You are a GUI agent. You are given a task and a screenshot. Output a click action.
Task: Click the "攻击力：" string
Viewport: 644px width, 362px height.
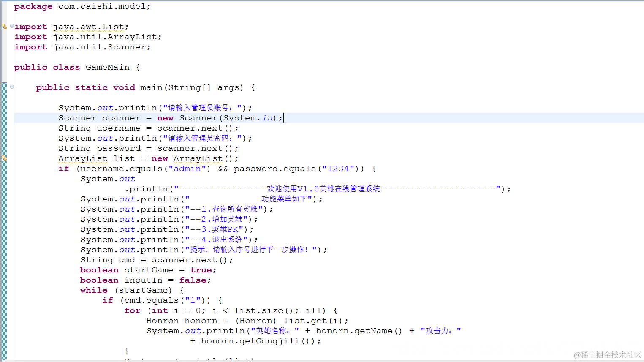[441, 331]
